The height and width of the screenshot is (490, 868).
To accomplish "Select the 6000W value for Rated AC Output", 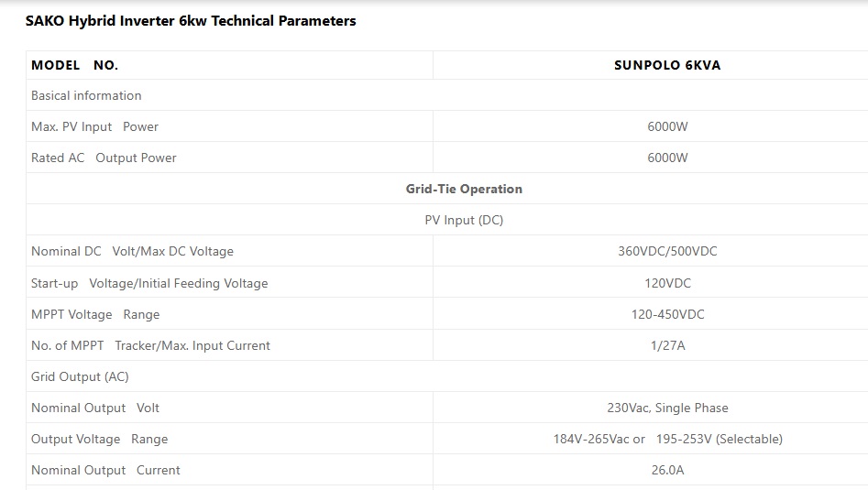I will coord(667,158).
